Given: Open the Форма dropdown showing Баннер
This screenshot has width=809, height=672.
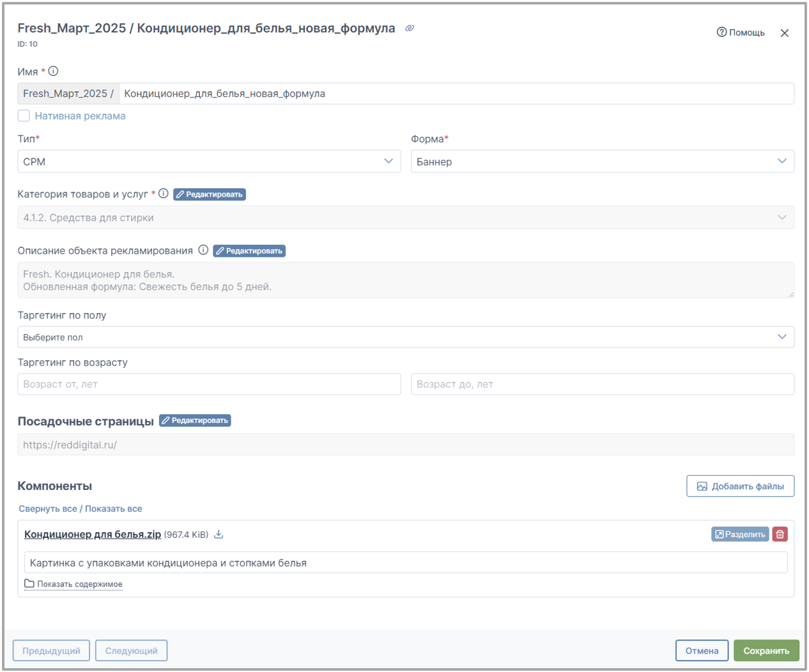Looking at the screenshot, I should (x=602, y=162).
